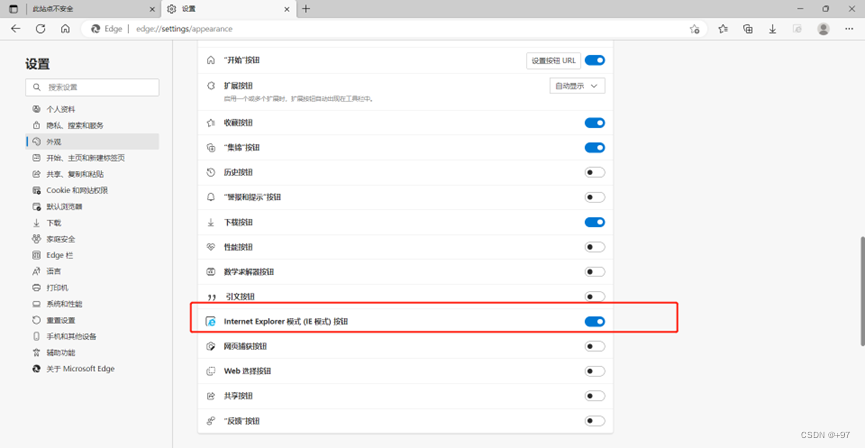865x448 pixels.
Task: Open 共享、复制和粘贴 section
Action: [92, 174]
